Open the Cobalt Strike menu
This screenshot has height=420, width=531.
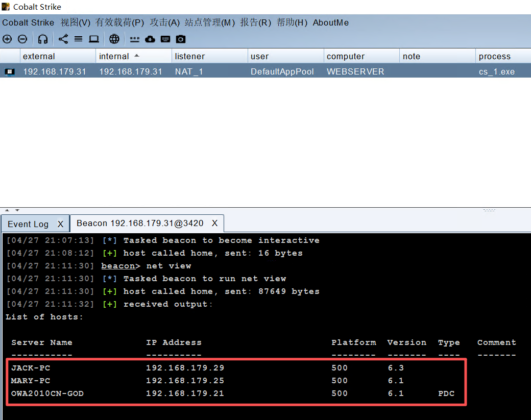click(28, 22)
